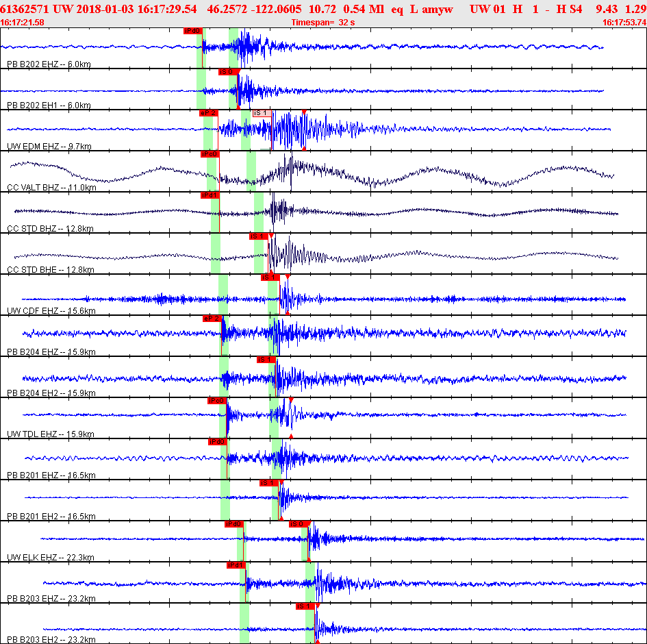Select the iPd0 pick flag on B202 EHZ
Image resolution: width=647 pixels, height=644 pixels.
coord(192,31)
